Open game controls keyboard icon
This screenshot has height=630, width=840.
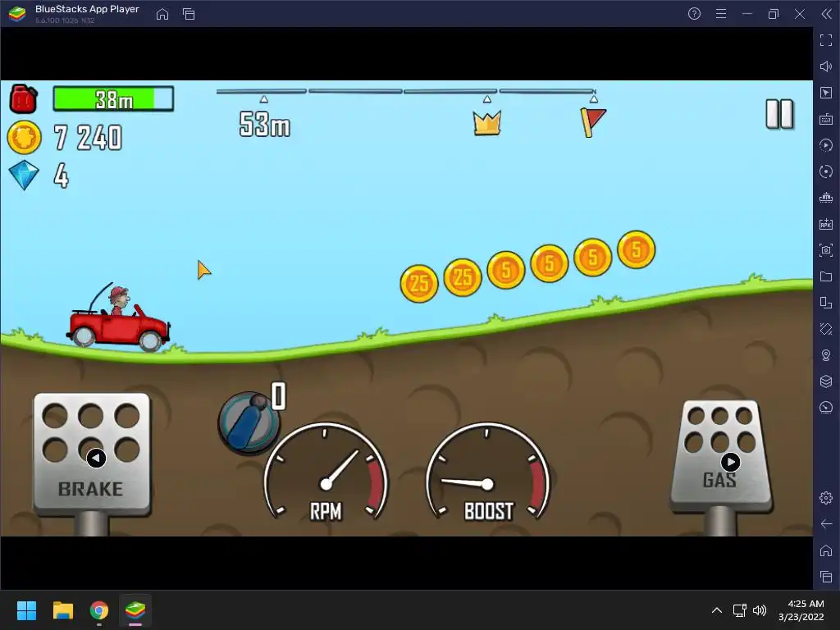click(826, 119)
